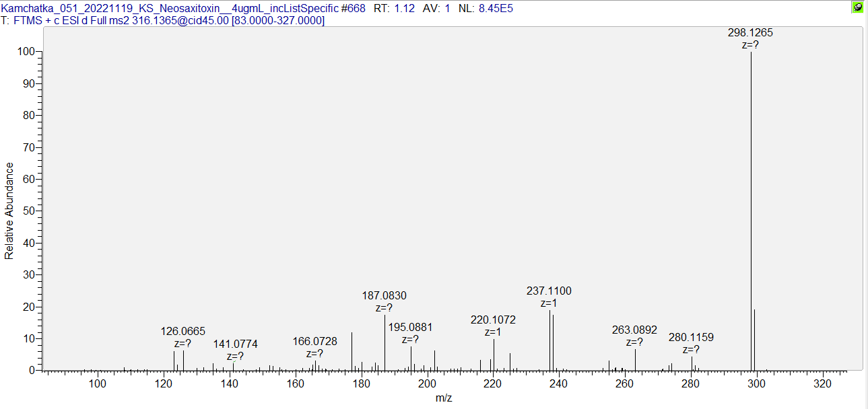Click the 100 tick label on y-axis
Image resolution: width=868 pixels, height=409 pixels.
coord(25,52)
